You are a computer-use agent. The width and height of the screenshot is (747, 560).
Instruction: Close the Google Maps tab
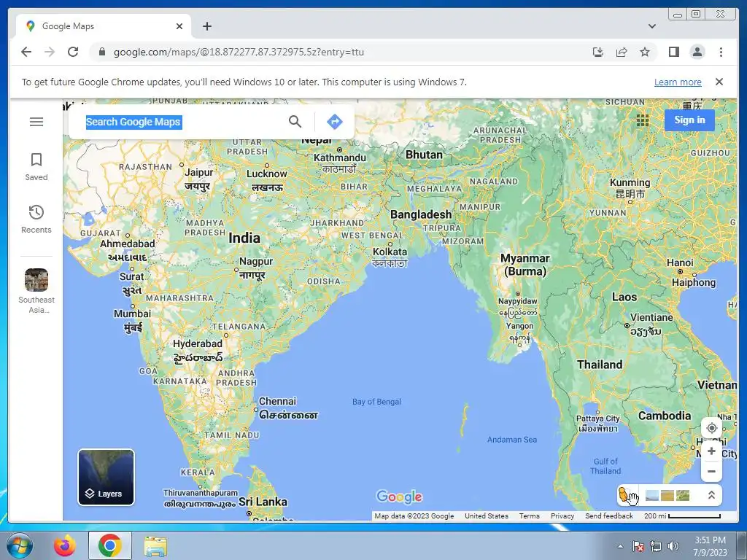point(179,26)
